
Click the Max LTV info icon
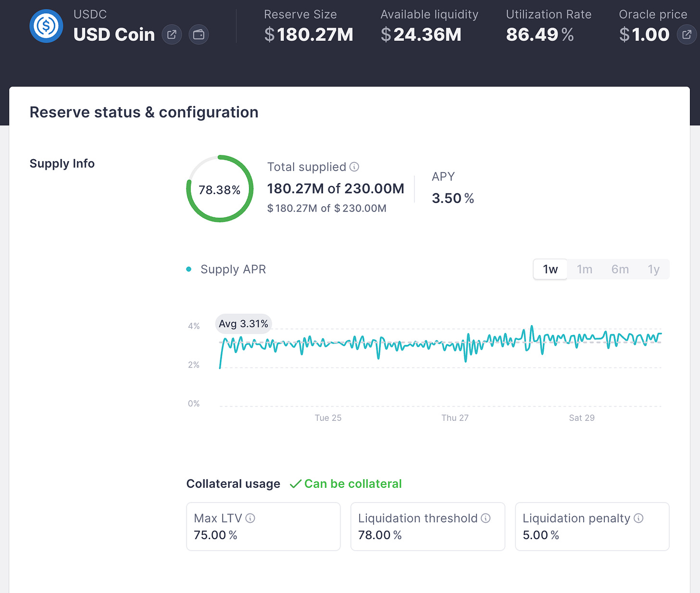250,518
